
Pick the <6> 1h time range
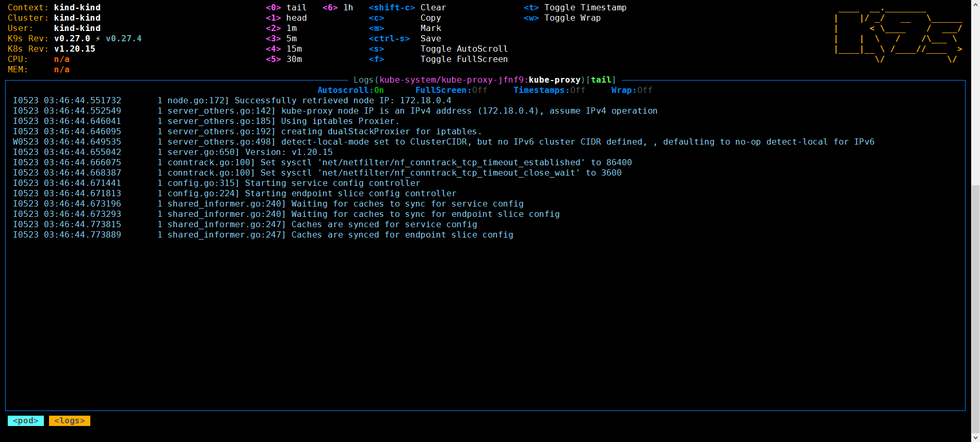tap(338, 8)
